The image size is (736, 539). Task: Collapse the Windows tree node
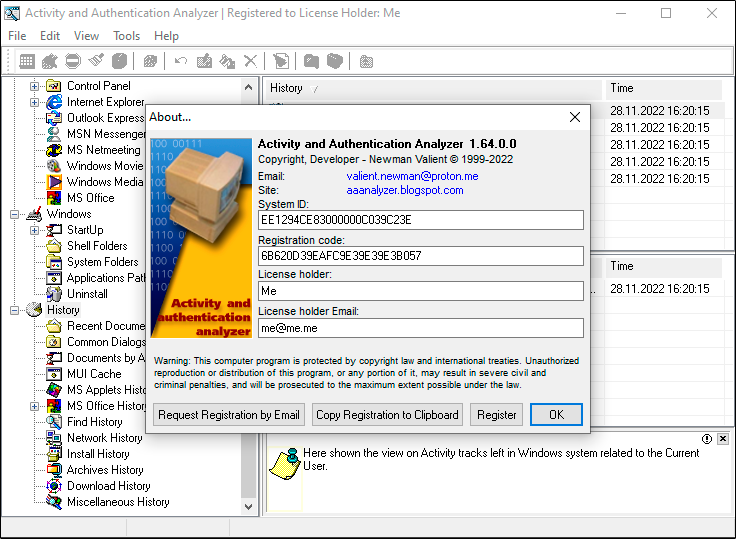click(15, 215)
